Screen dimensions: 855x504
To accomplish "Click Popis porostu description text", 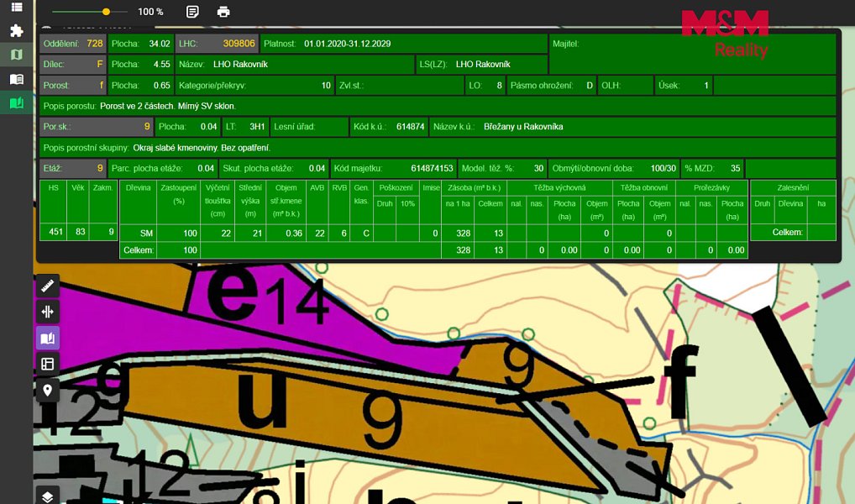I will (x=168, y=106).
